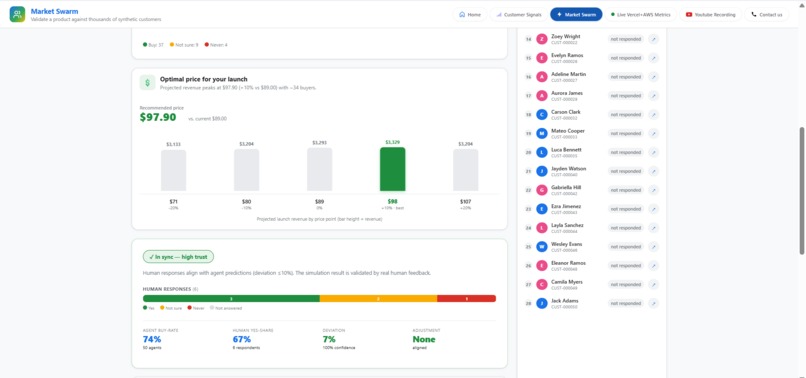Click the Market Swarm title link
The image size is (806, 378).
point(54,11)
